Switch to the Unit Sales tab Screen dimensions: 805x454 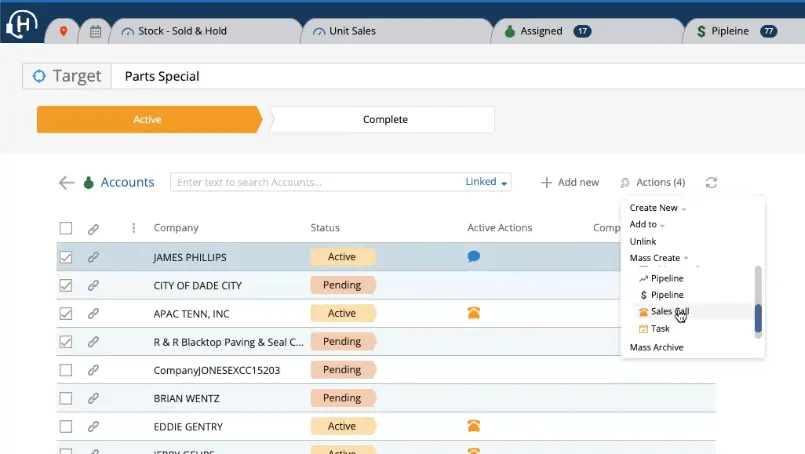(351, 31)
